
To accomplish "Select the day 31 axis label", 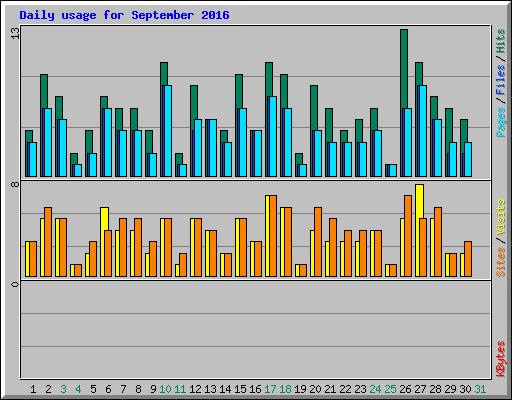I will 480,389.
